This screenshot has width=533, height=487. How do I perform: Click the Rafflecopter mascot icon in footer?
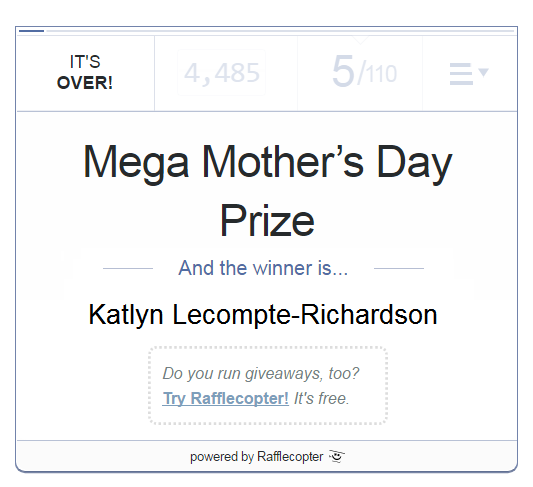(x=337, y=456)
